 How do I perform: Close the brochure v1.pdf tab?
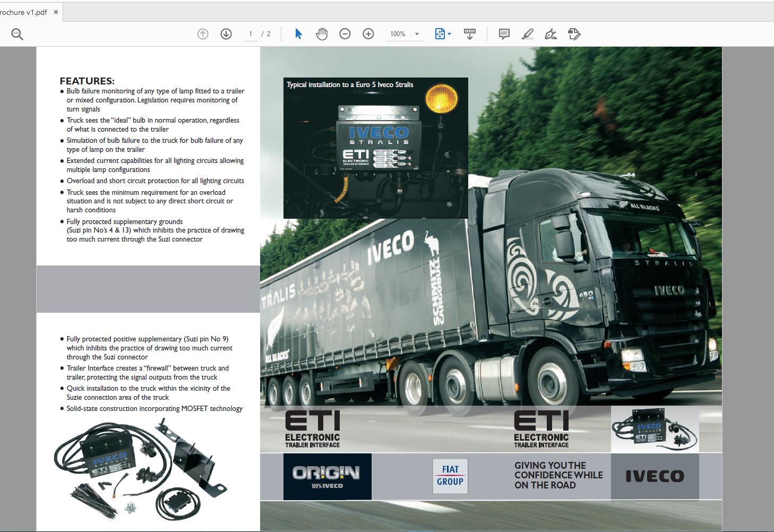point(56,12)
